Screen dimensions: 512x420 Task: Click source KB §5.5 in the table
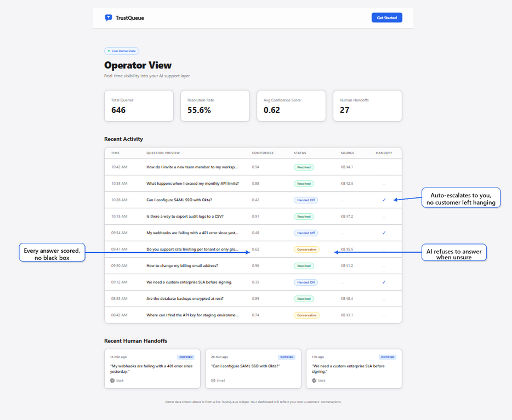point(347,249)
